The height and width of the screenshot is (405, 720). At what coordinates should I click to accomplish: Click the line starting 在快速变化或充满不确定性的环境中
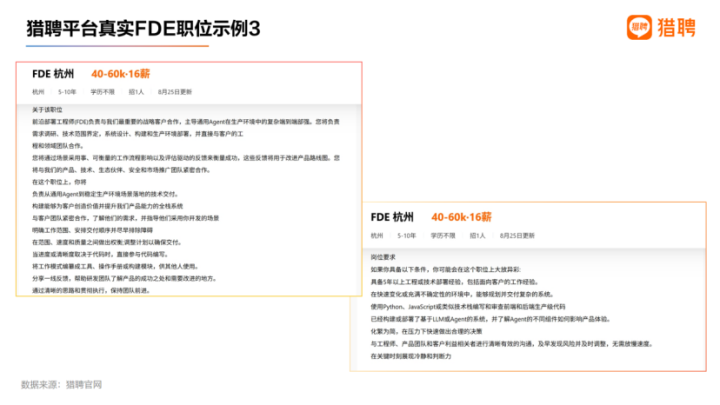pyautogui.click(x=463, y=294)
